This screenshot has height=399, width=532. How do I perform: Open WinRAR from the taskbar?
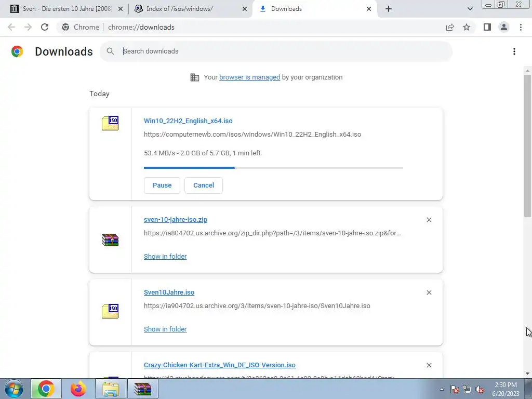(142, 389)
